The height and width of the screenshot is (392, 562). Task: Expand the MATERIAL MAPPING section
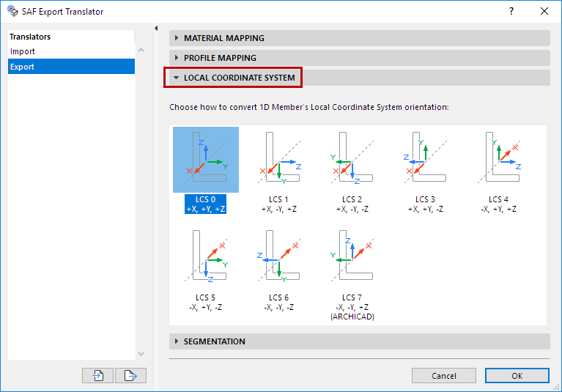pos(360,38)
